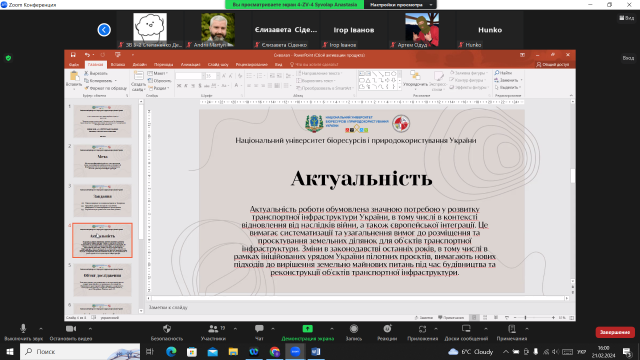Screen dimensions: 640x360
Task: Expand the audio options arrow beside microphone
Action: coord(41,329)
